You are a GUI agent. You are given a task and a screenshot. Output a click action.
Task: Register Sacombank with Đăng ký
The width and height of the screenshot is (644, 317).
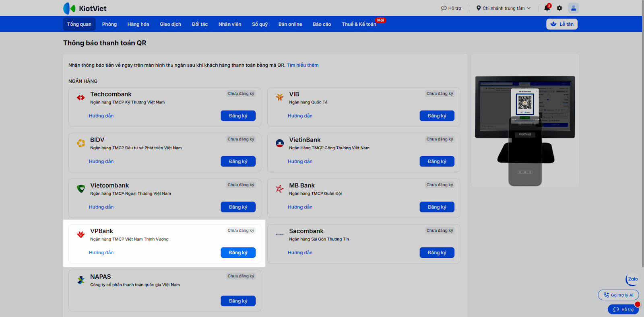click(x=437, y=253)
